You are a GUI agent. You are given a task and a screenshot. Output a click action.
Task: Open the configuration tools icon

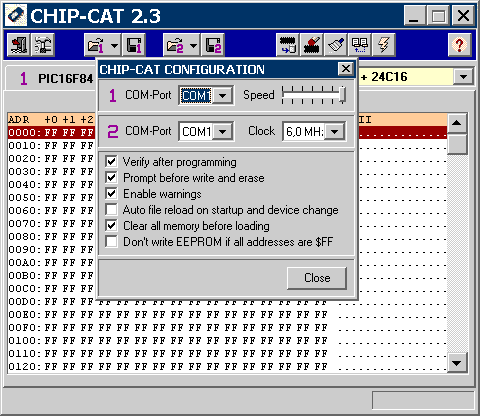[43, 45]
